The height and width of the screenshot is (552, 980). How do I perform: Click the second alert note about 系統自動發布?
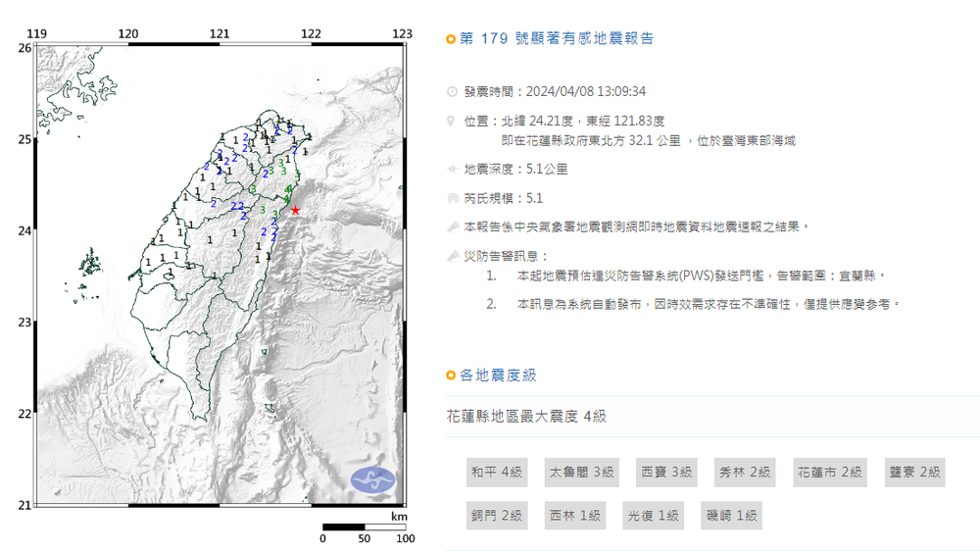(x=709, y=305)
